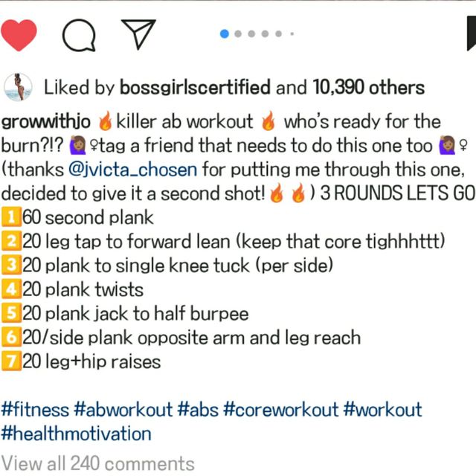Toggle the bookmark save icon
Viewport: 476px width, 476px height.
pyautogui.click(x=470, y=34)
